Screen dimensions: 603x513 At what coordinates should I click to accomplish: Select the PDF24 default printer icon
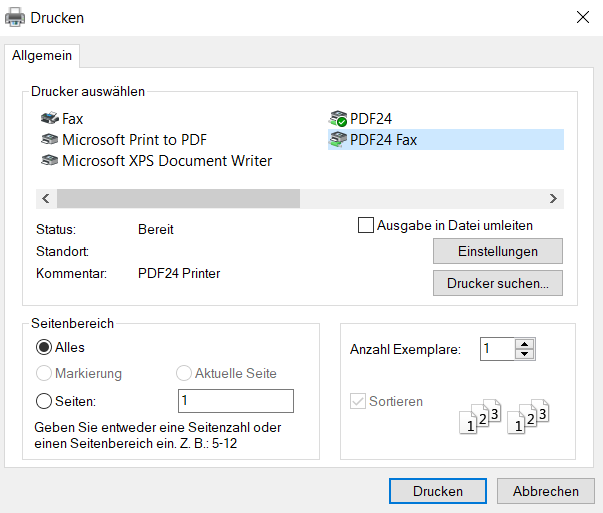(x=338, y=119)
